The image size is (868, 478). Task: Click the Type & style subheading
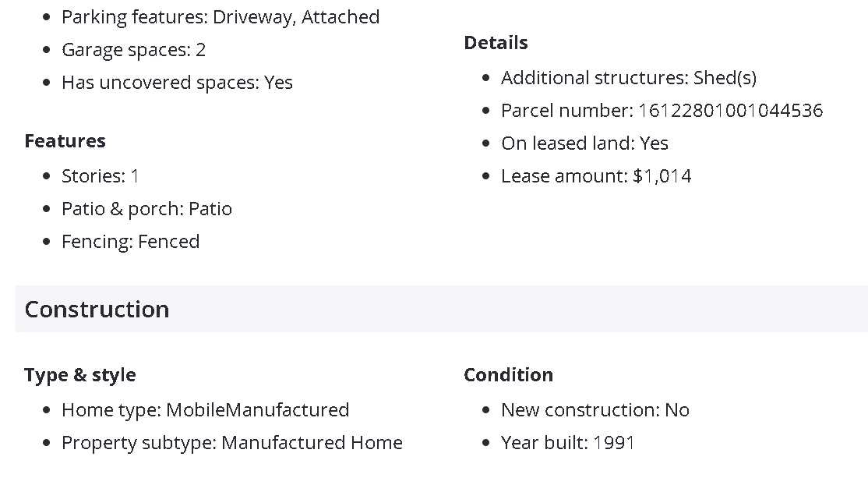pos(80,375)
